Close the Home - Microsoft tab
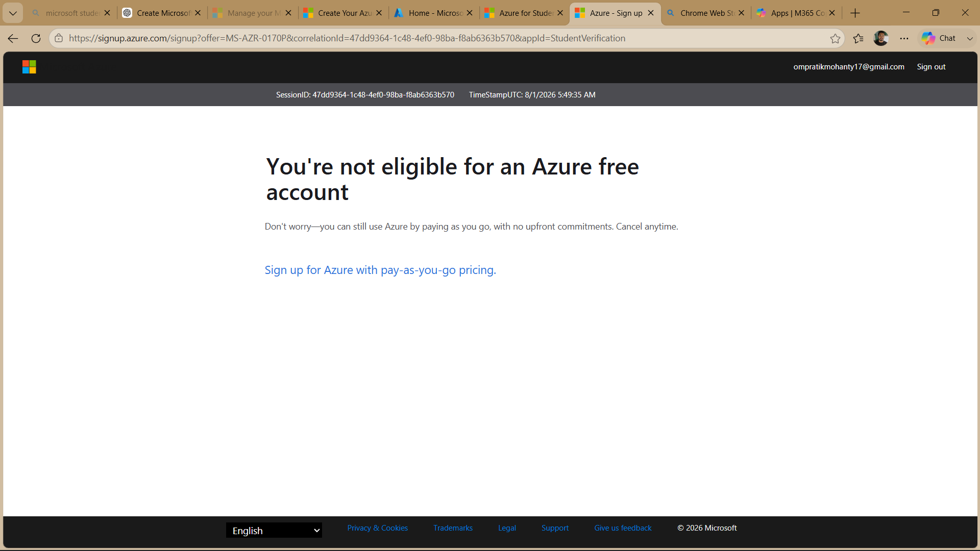The image size is (980, 551). pos(470,13)
